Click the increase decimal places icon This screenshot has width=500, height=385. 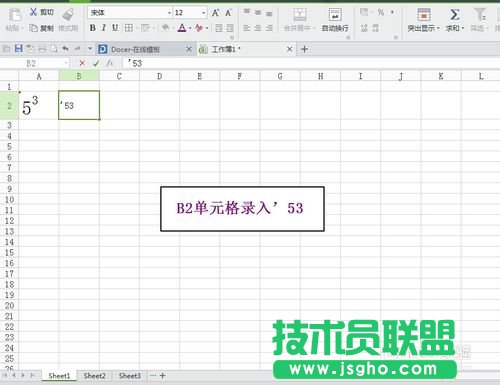(364, 28)
